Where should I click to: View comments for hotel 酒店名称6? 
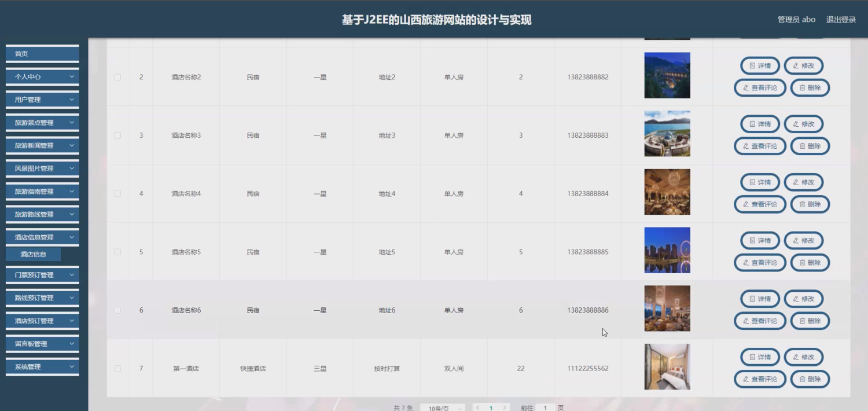pos(760,321)
